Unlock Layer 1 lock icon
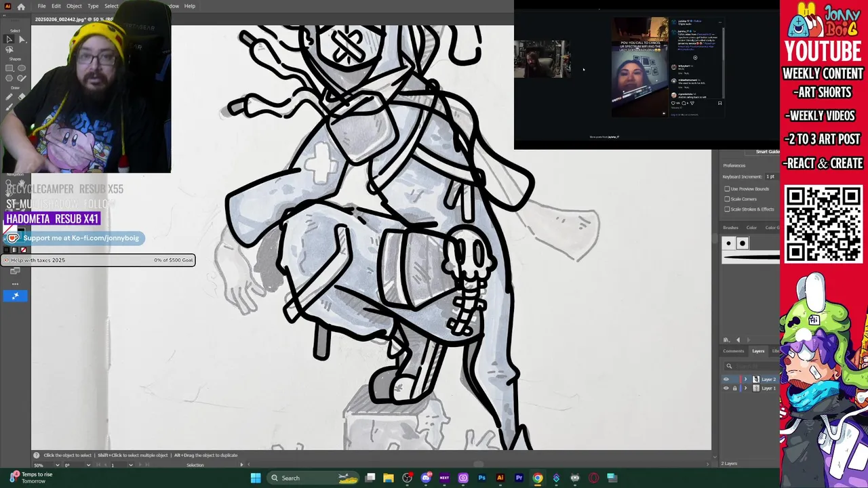The width and height of the screenshot is (868, 488). (734, 388)
